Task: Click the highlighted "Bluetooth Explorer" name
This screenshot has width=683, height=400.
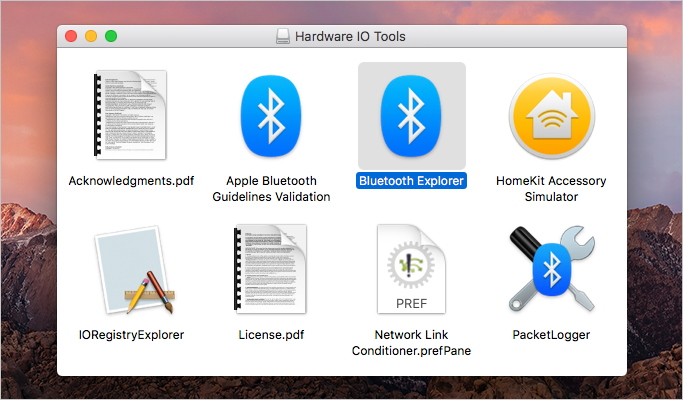Action: 411,181
